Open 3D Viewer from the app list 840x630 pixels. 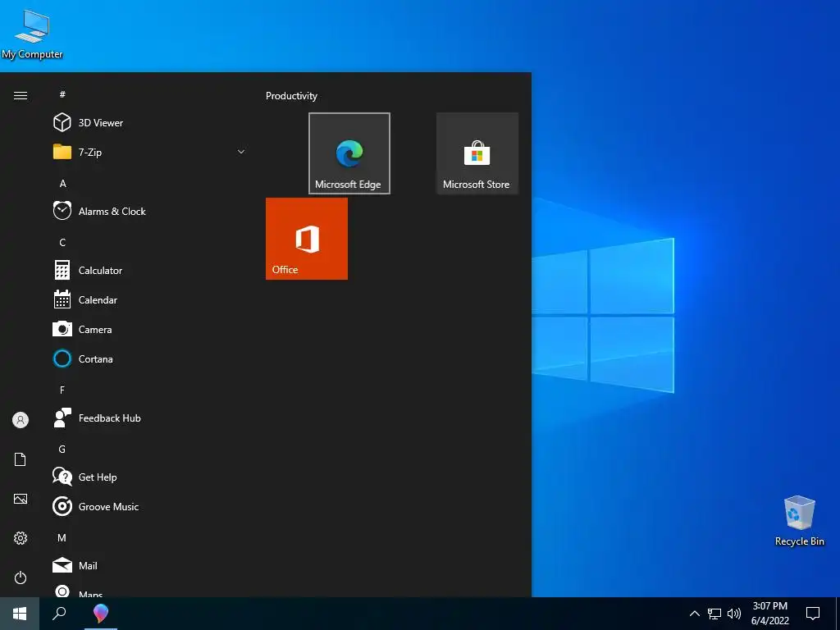click(148, 123)
